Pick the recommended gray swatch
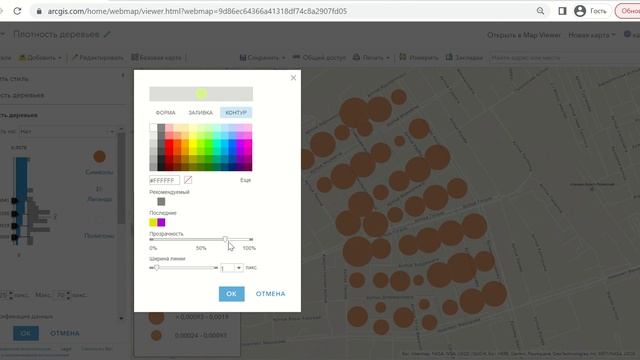The width and height of the screenshot is (640, 360). tap(161, 202)
